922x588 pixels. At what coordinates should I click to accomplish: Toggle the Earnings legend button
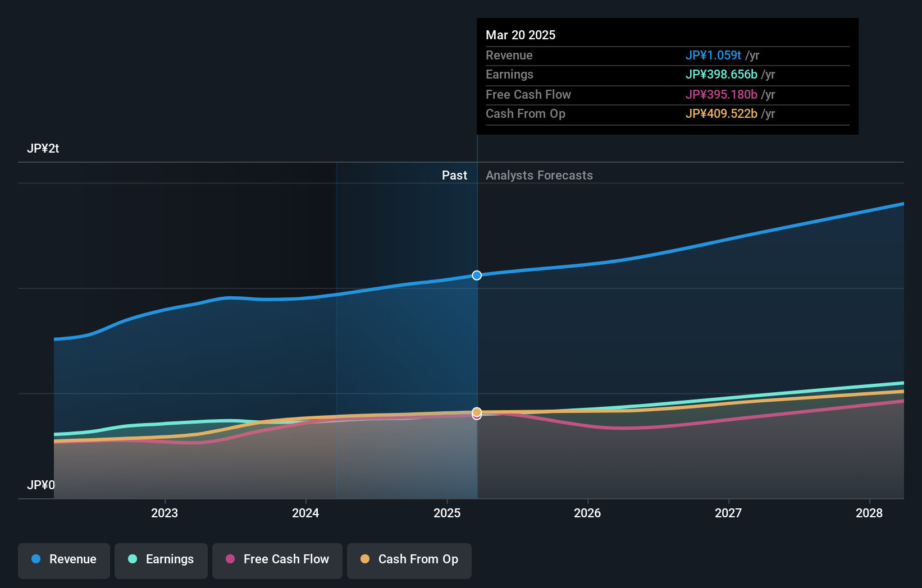coord(161,561)
